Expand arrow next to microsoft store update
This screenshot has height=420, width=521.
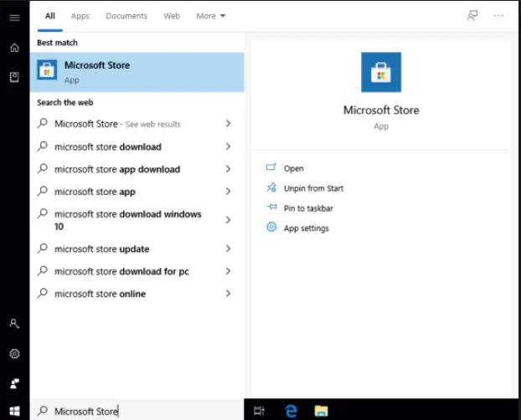click(228, 249)
